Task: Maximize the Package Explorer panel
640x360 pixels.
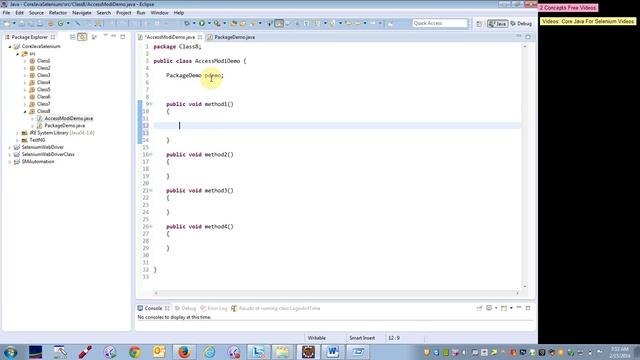Action: 123,37
